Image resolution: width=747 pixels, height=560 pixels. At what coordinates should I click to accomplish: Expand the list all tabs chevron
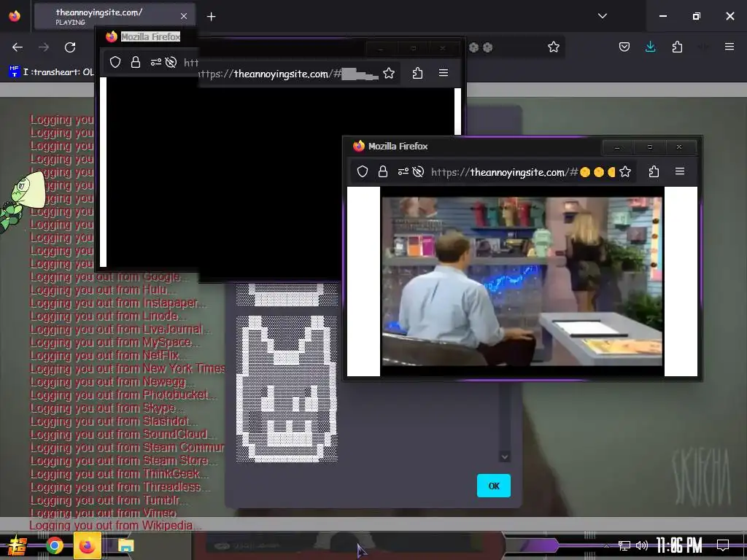click(x=602, y=16)
